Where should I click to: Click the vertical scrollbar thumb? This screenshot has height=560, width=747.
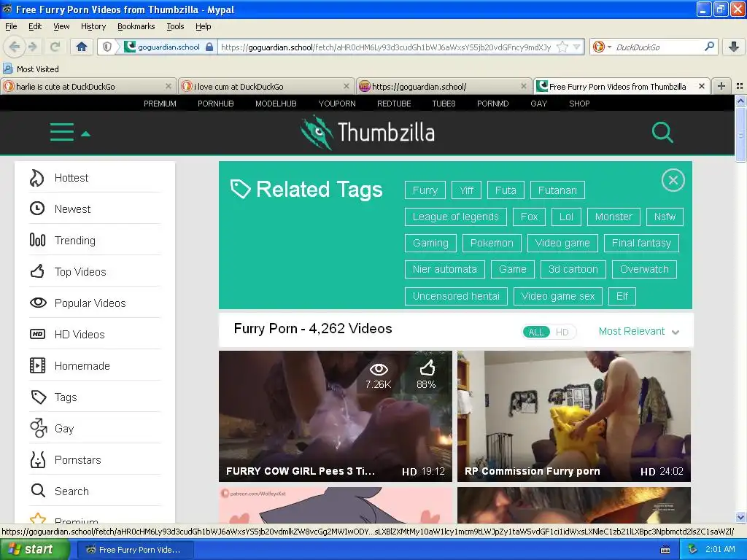[x=740, y=134]
